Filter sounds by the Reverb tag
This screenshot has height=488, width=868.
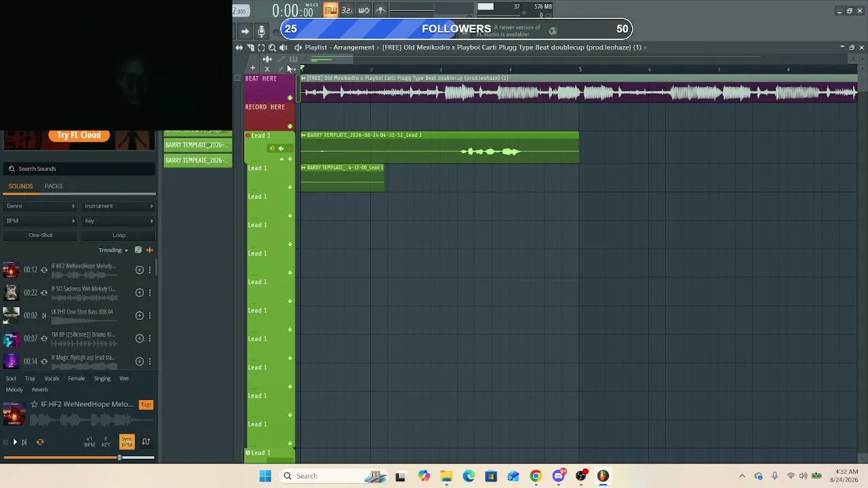[x=40, y=390]
